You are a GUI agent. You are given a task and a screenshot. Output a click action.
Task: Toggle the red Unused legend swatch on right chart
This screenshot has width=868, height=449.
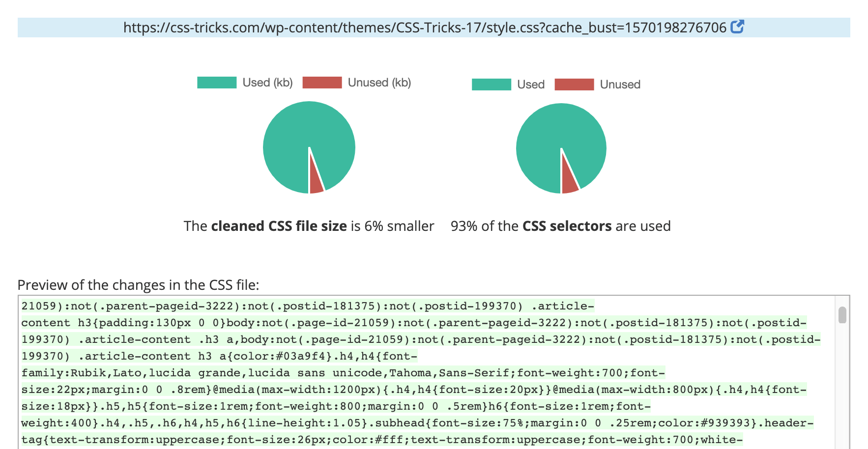point(574,84)
